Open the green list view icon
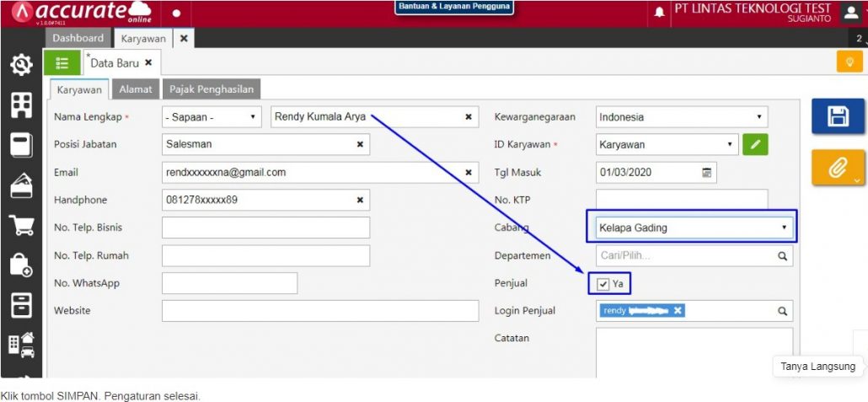Viewport: 868px width, 402px height. (62, 62)
